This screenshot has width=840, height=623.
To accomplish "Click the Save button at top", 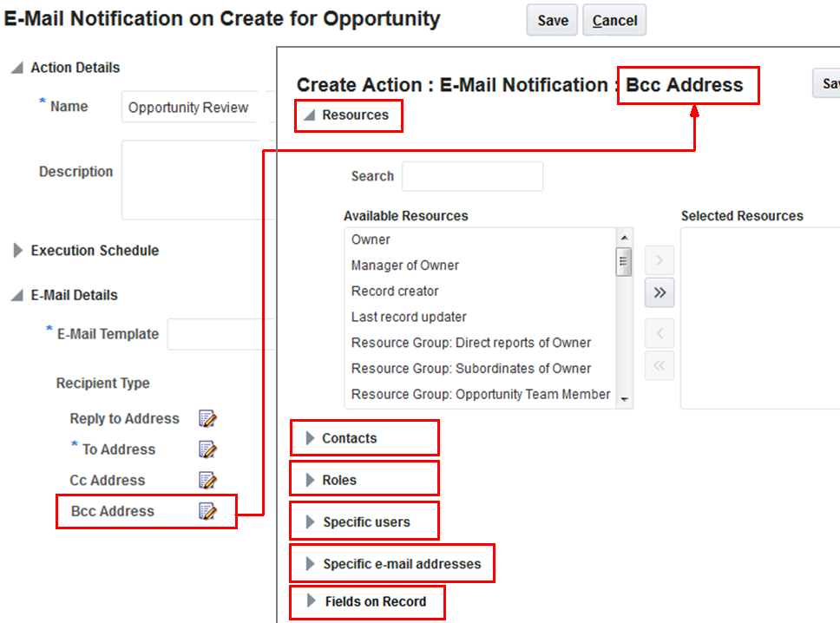I will [553, 20].
